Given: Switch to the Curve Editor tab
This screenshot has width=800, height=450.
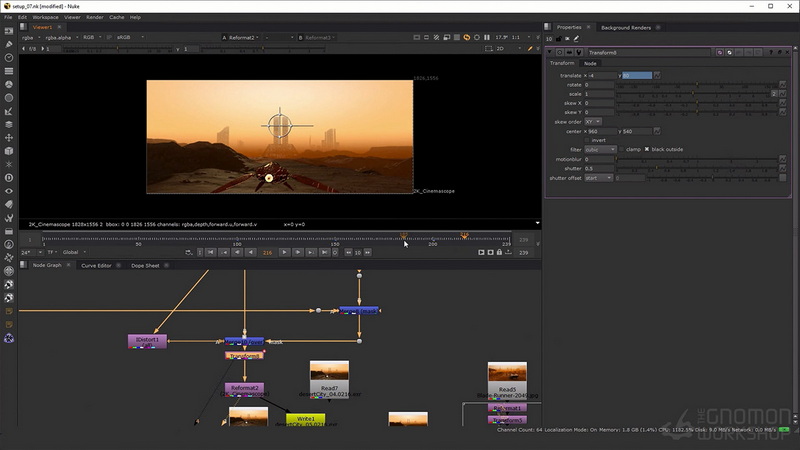Looking at the screenshot, I should point(96,265).
